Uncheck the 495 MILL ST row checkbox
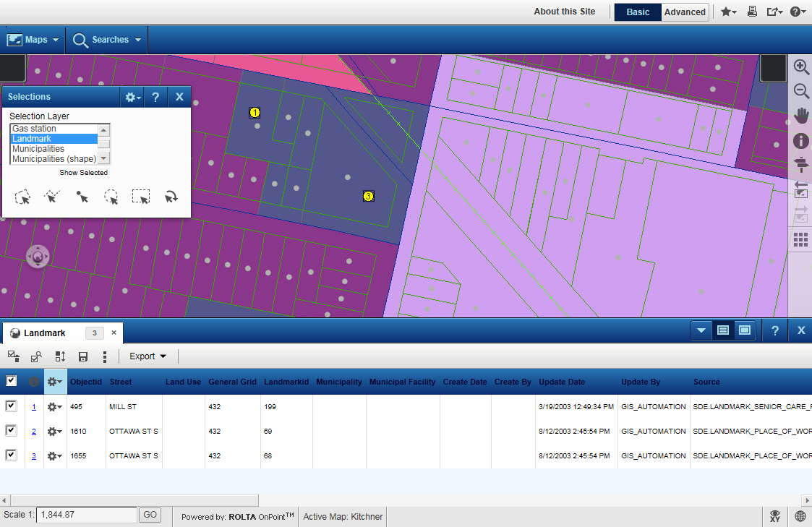 coord(11,406)
